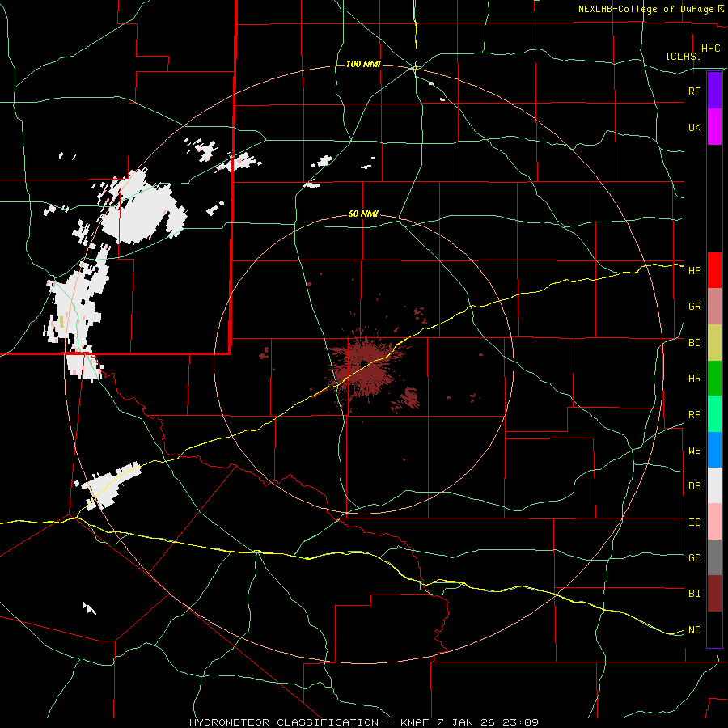Click the RA light green swatch
Viewport: 728px width, 728px height.
click(x=714, y=414)
